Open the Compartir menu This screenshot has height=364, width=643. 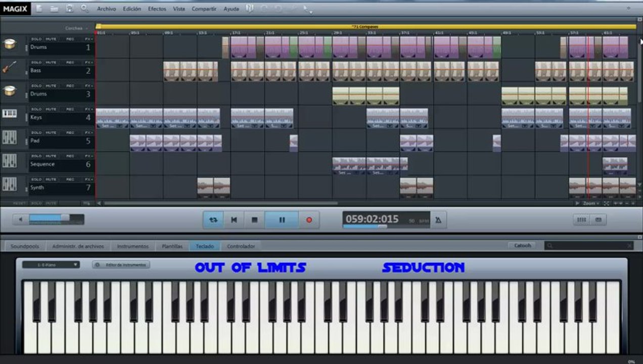pos(204,9)
